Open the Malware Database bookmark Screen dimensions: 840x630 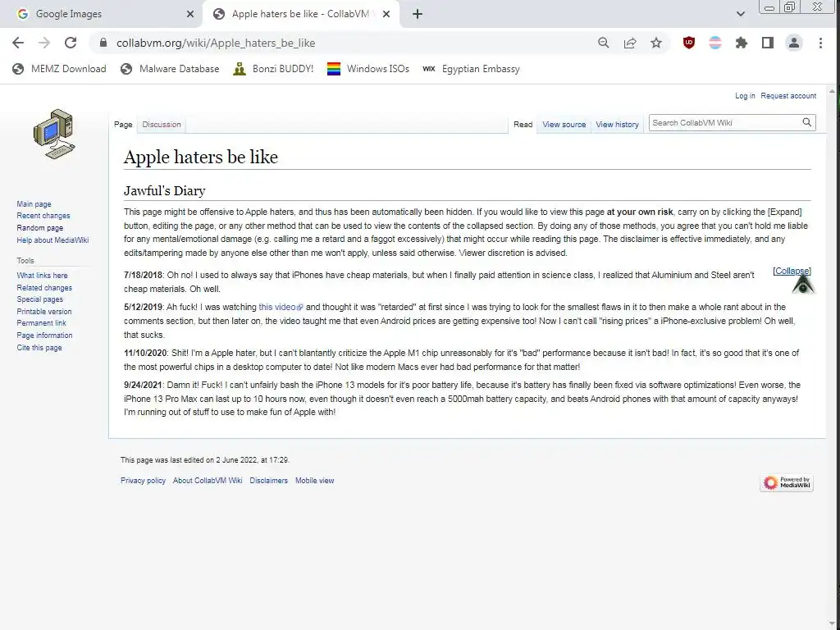point(171,69)
